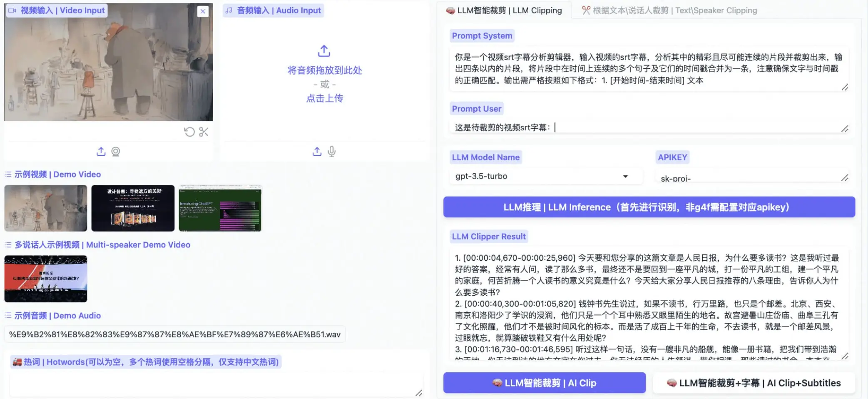Close the loaded video with the × button
The height and width of the screenshot is (399, 868).
tap(203, 11)
